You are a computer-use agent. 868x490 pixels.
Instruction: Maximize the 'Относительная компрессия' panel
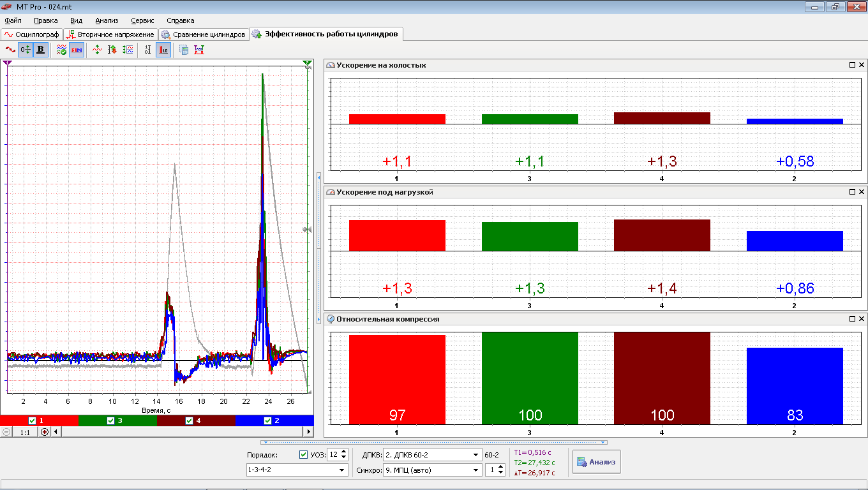[x=852, y=319]
